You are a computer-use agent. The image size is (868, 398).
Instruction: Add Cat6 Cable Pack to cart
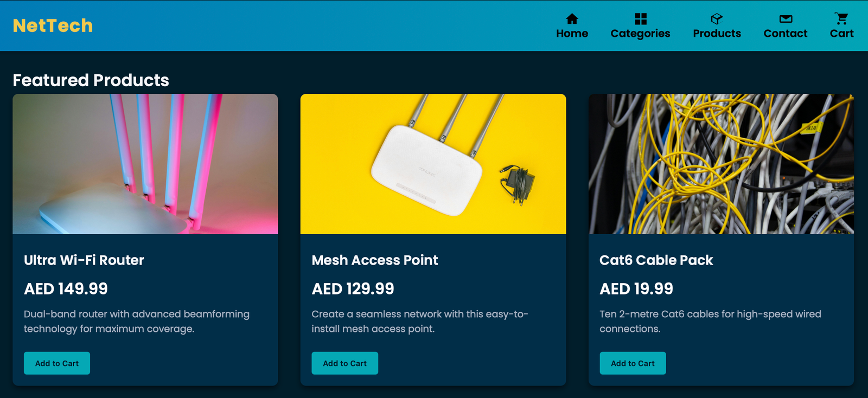click(x=633, y=363)
